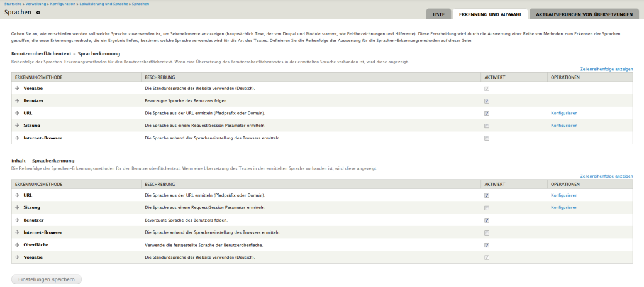Click Zeilenreihenfolge anzeigen above the Inhalt table

pos(606,176)
